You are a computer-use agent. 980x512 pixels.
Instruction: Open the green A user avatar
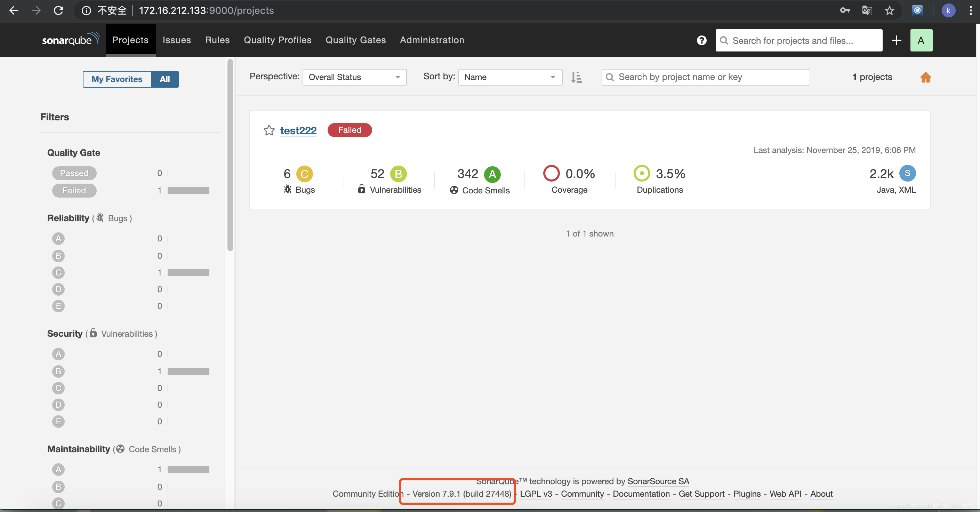pyautogui.click(x=921, y=40)
